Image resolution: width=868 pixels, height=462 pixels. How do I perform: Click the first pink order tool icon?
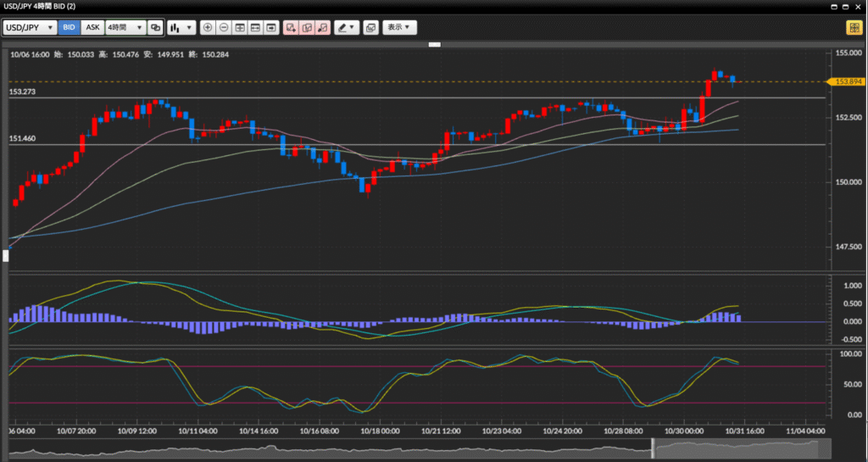coord(291,27)
